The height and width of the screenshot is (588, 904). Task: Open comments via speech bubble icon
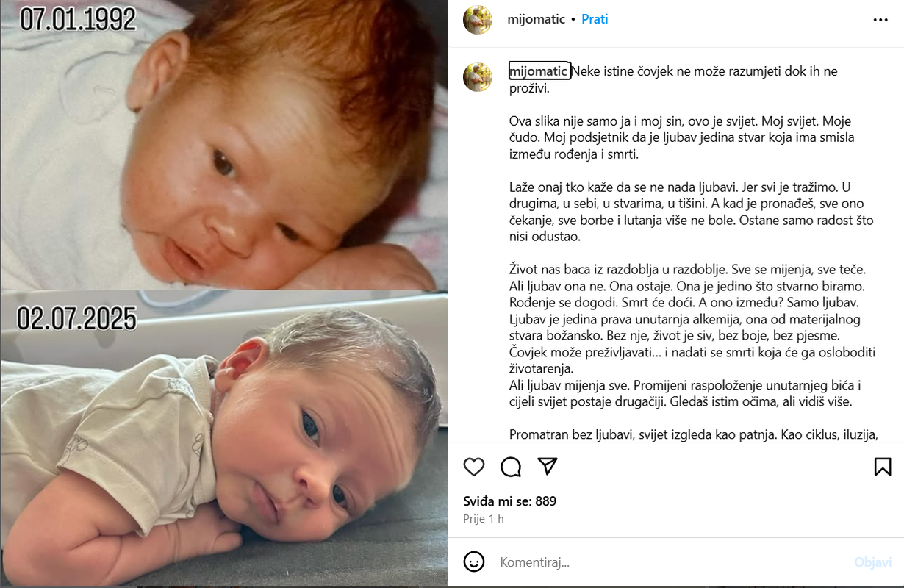point(511,467)
